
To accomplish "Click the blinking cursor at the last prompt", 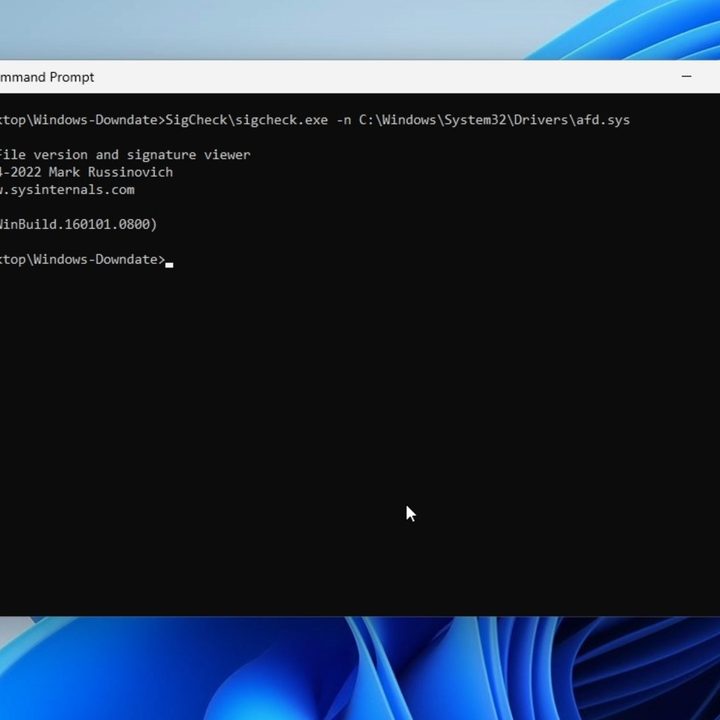I will pyautogui.click(x=169, y=265).
